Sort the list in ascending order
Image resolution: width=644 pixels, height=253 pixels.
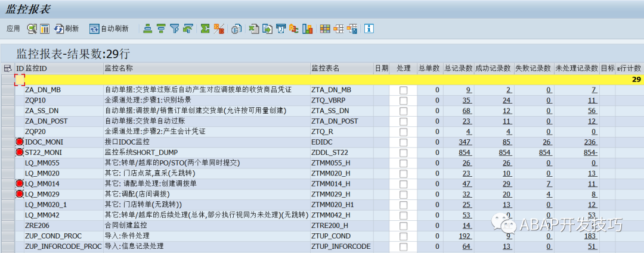point(148,29)
